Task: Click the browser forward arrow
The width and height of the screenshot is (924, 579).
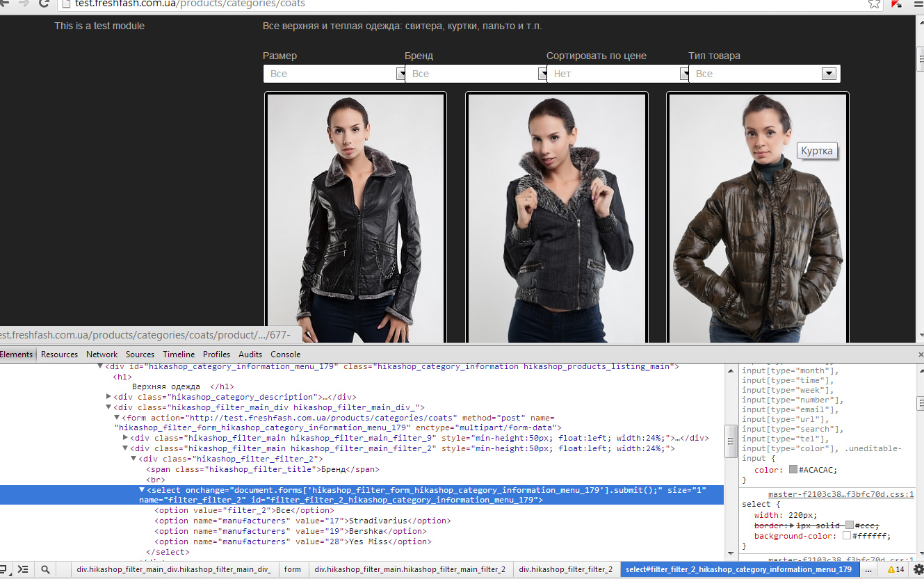Action: pos(24,3)
